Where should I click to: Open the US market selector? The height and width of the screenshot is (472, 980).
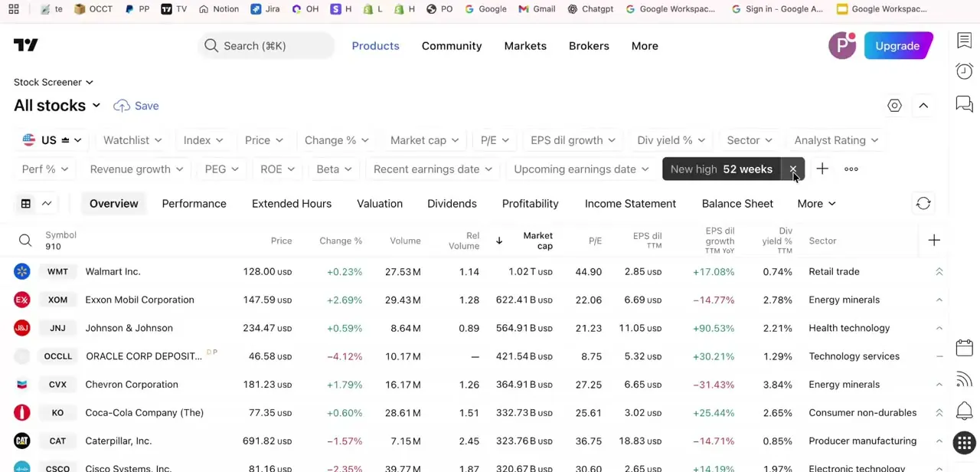tap(52, 140)
